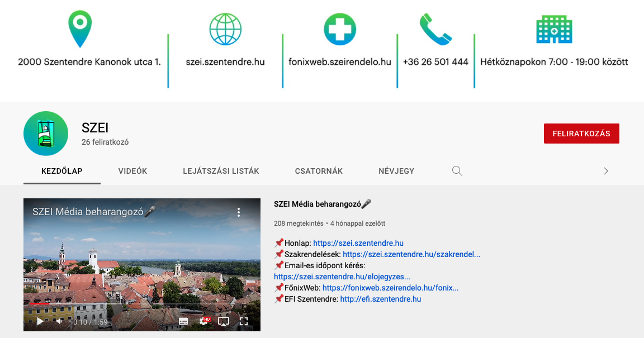
Task: Click the map pin location icon
Action: coord(80,28)
